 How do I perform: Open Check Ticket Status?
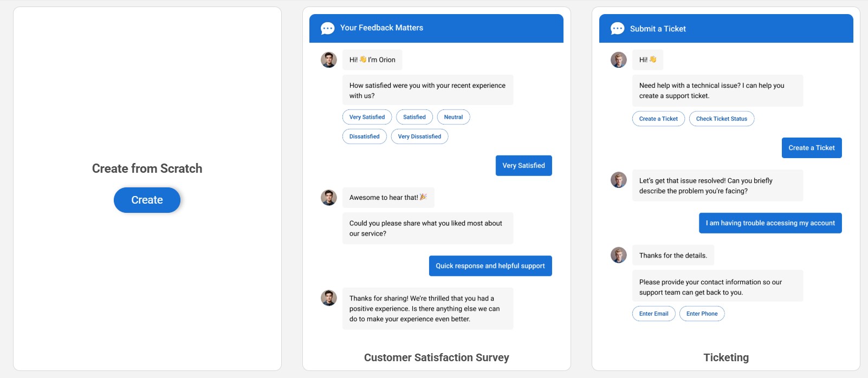721,119
